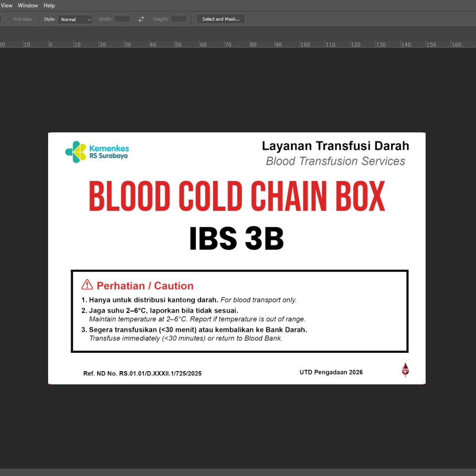Click the Style dropdown arrow chevron

(89, 20)
